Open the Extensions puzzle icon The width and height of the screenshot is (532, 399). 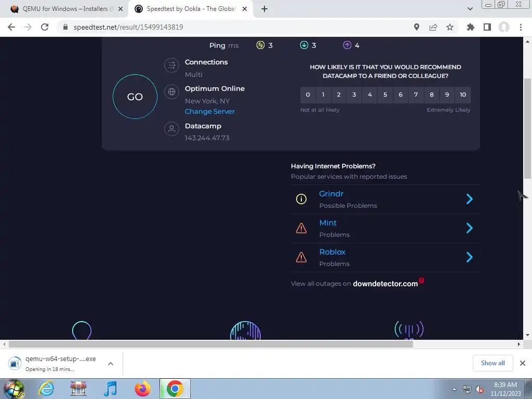tap(471, 27)
